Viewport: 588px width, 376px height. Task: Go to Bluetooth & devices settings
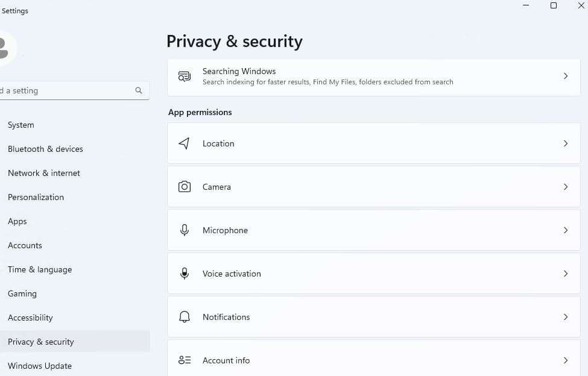coord(45,149)
